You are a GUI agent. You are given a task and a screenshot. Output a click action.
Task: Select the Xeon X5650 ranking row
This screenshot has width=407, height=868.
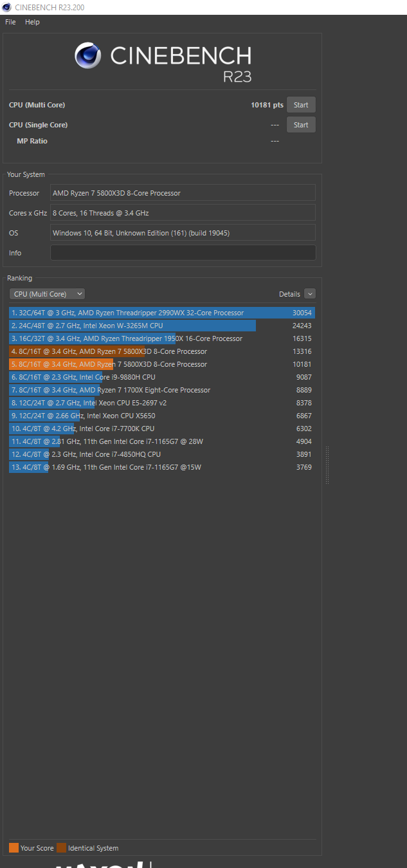click(162, 416)
